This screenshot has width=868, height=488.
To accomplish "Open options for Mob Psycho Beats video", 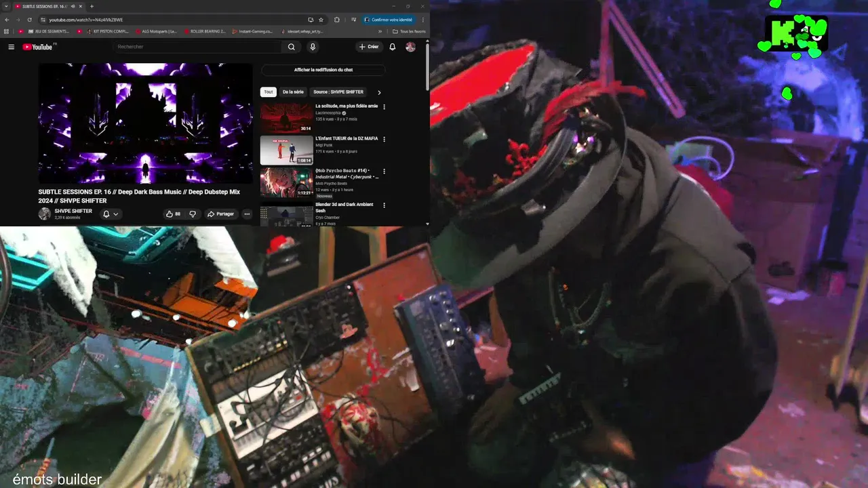I will tap(384, 171).
